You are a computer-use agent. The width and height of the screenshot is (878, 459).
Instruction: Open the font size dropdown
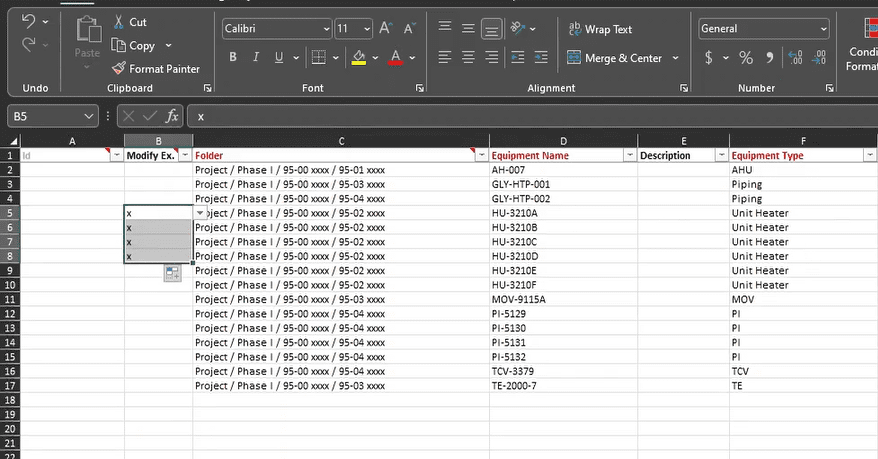[x=367, y=29]
